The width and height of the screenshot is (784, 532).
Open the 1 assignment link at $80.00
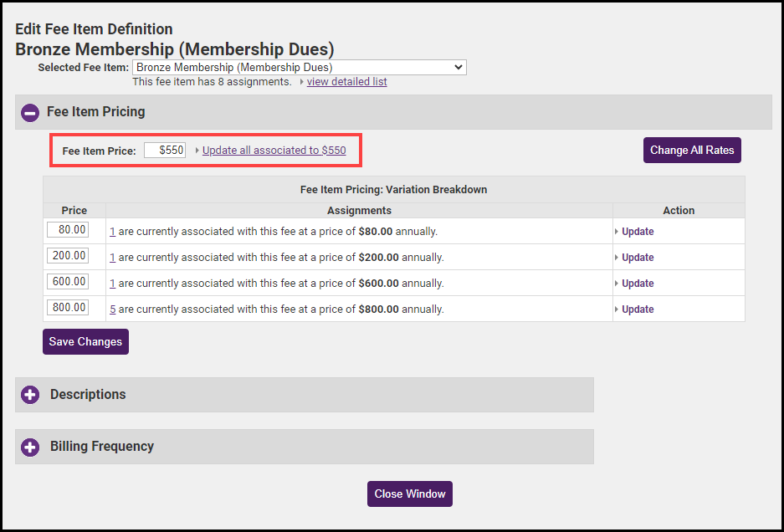click(x=113, y=232)
